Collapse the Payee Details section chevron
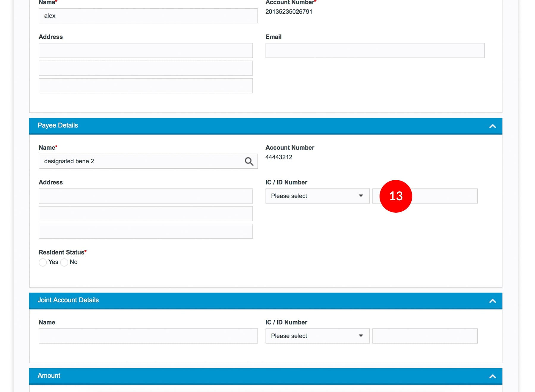The height and width of the screenshot is (392, 535). (492, 126)
